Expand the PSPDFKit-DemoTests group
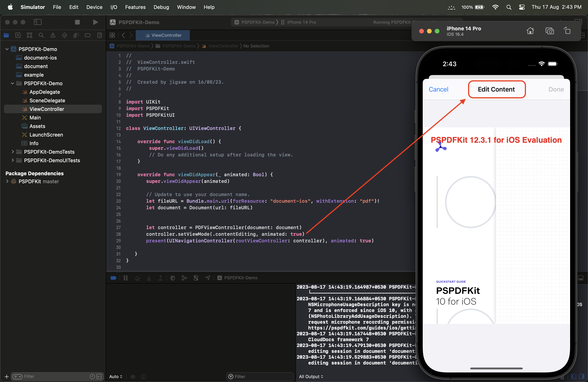The width and height of the screenshot is (588, 382). pos(13,152)
